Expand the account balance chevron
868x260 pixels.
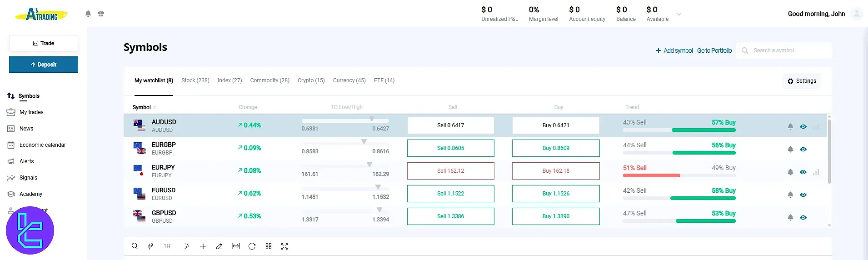coord(679,14)
